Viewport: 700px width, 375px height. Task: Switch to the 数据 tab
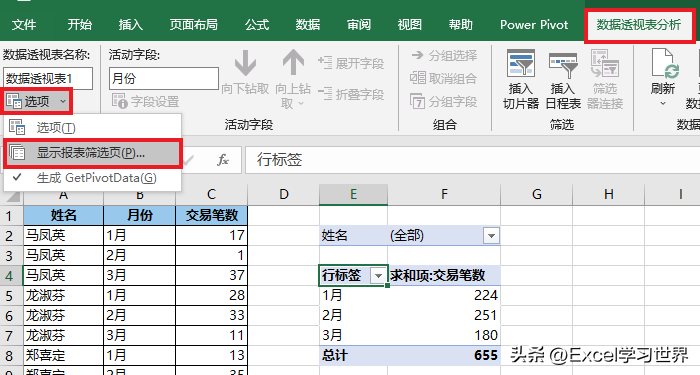pos(308,24)
